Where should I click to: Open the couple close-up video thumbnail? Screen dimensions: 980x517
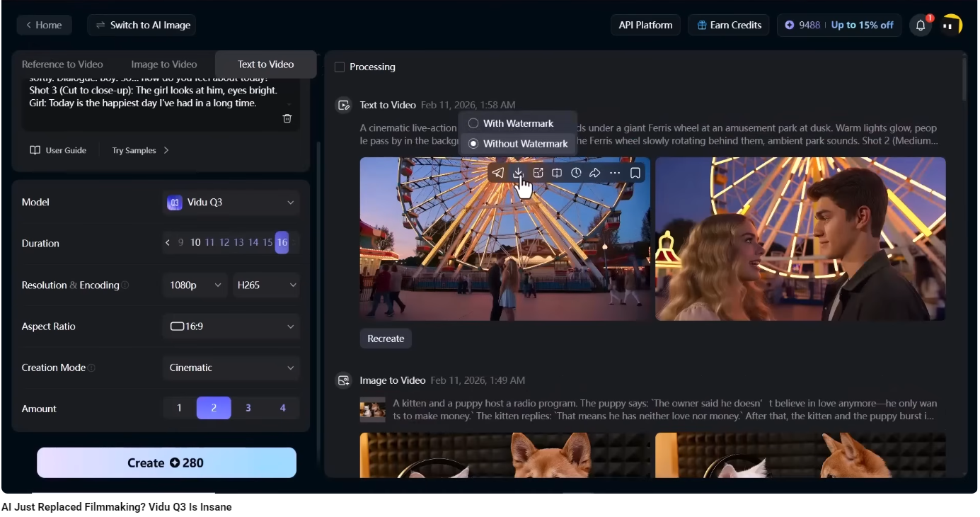(800, 239)
